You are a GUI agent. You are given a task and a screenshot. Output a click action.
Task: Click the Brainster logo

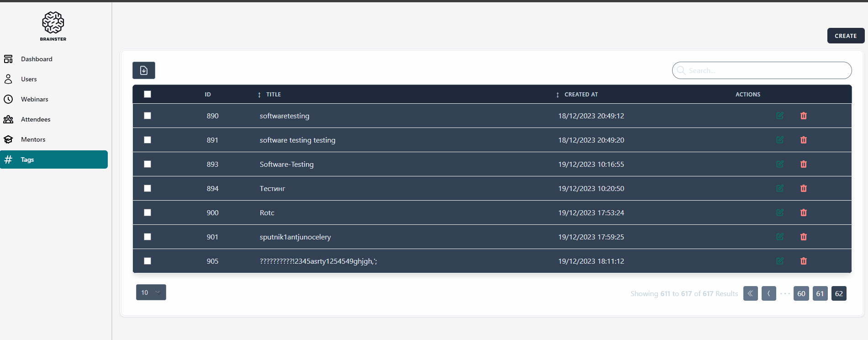(53, 26)
